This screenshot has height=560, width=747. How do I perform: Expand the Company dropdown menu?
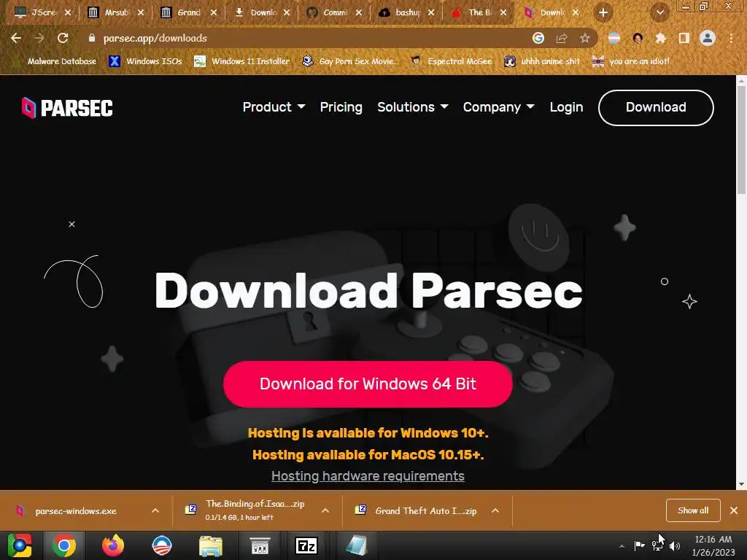499,107
